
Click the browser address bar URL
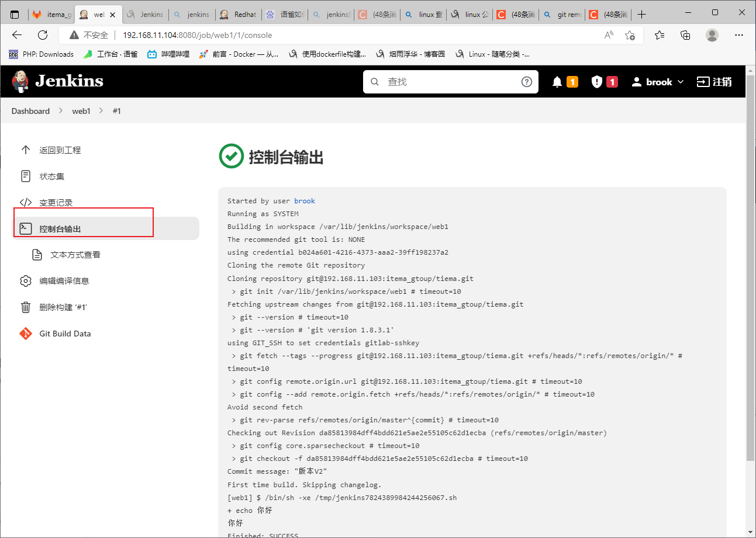[197, 35]
